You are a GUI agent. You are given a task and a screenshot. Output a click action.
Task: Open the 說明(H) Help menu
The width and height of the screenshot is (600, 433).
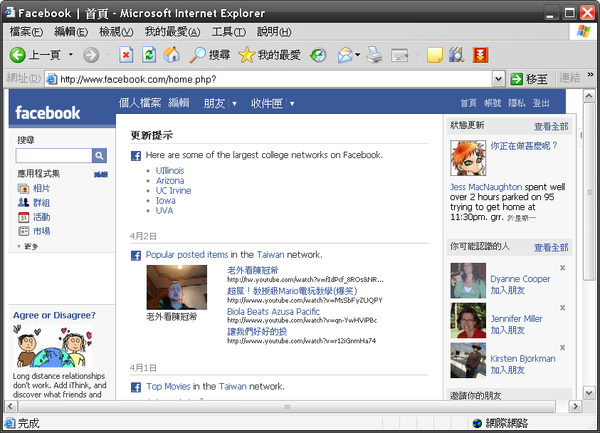point(274,32)
